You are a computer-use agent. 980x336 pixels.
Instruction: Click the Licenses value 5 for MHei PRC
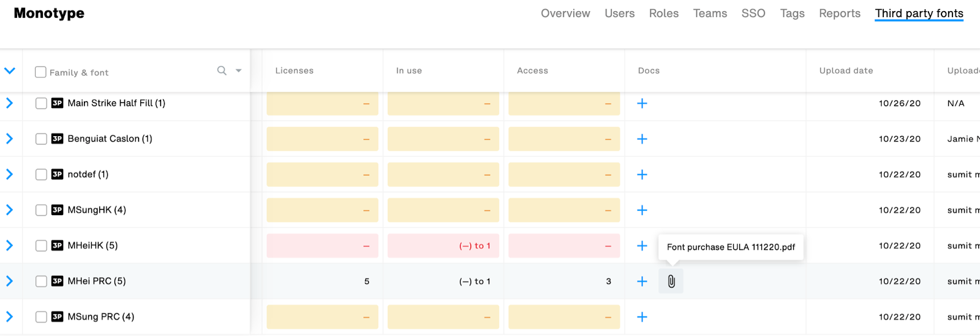pyautogui.click(x=367, y=281)
